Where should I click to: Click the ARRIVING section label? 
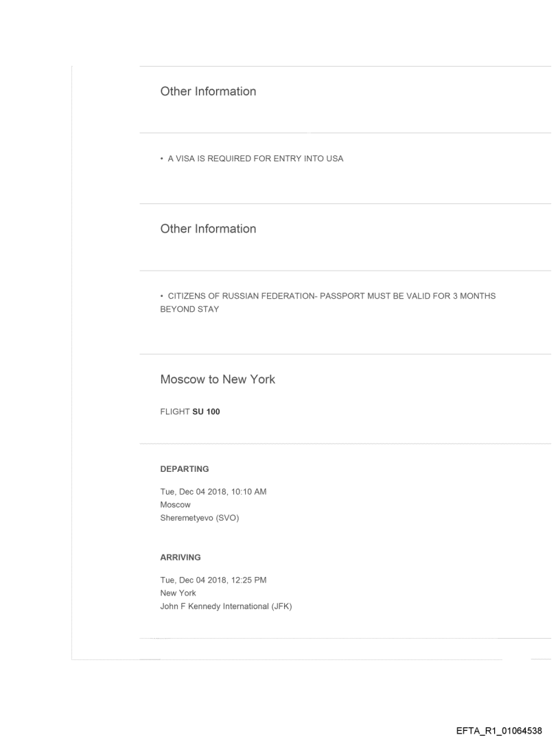180,558
